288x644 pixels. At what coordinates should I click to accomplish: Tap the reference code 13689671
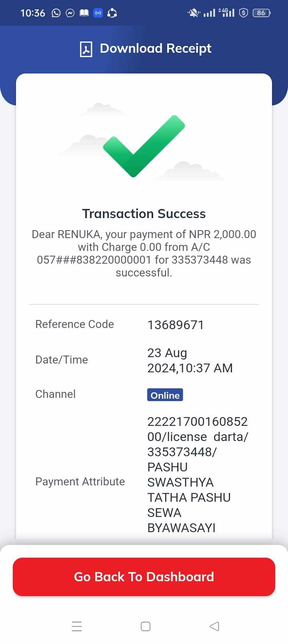tap(176, 325)
